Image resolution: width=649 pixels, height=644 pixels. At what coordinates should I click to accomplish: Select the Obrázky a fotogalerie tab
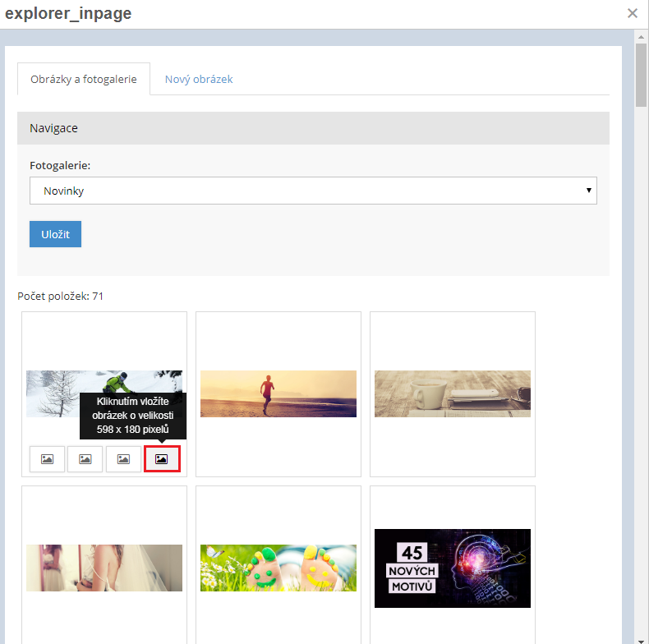84,80
